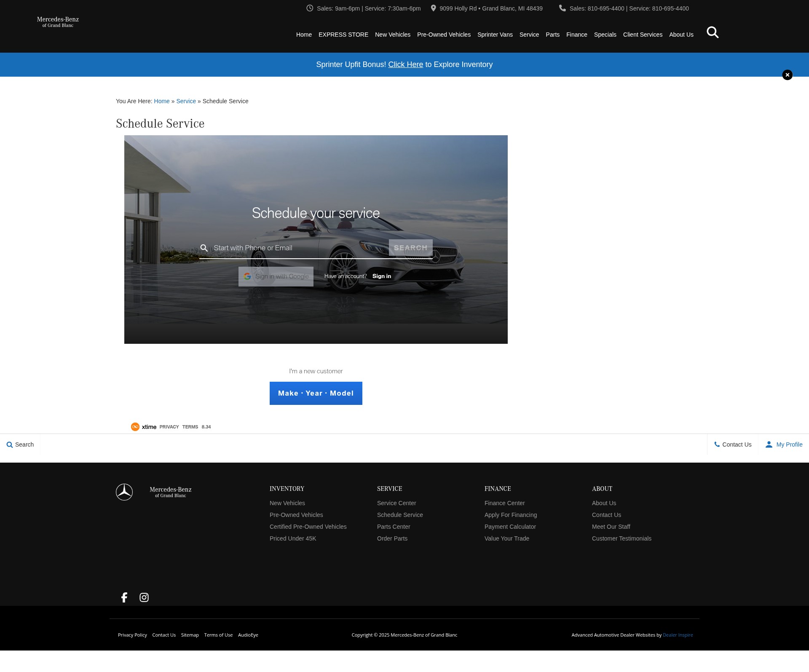Screen dimensions: 809x672
Task: Open the Home menu item
Action: (x=304, y=35)
